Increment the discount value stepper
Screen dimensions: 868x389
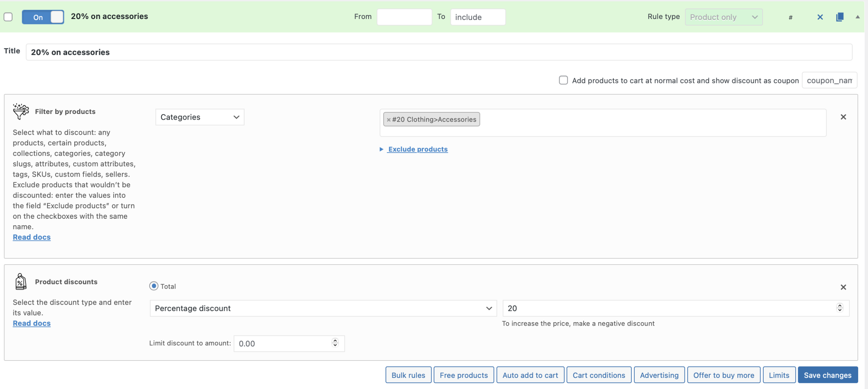[x=840, y=306]
